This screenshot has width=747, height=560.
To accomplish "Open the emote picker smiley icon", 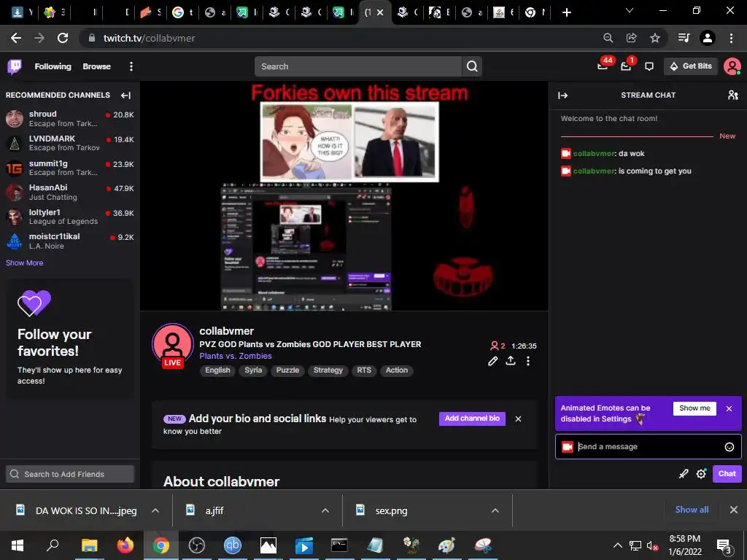I will [729, 447].
